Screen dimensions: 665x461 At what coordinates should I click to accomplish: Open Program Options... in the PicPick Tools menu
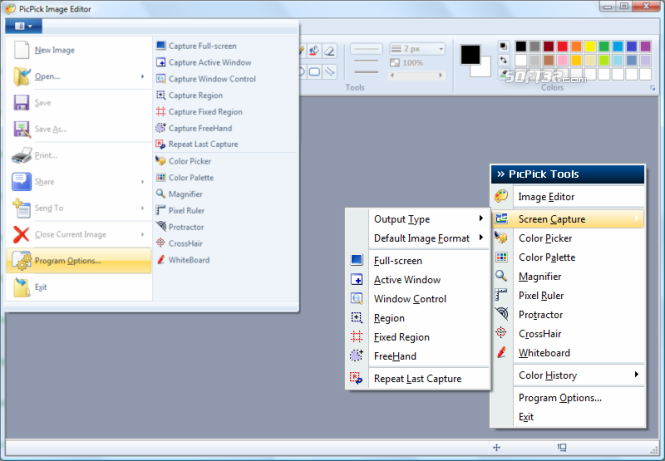tap(568, 398)
